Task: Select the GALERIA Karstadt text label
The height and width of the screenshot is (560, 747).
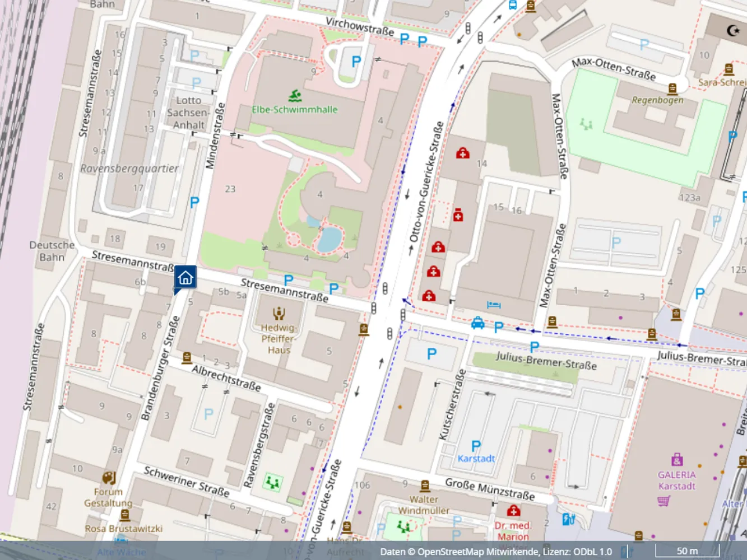Action: click(x=677, y=480)
